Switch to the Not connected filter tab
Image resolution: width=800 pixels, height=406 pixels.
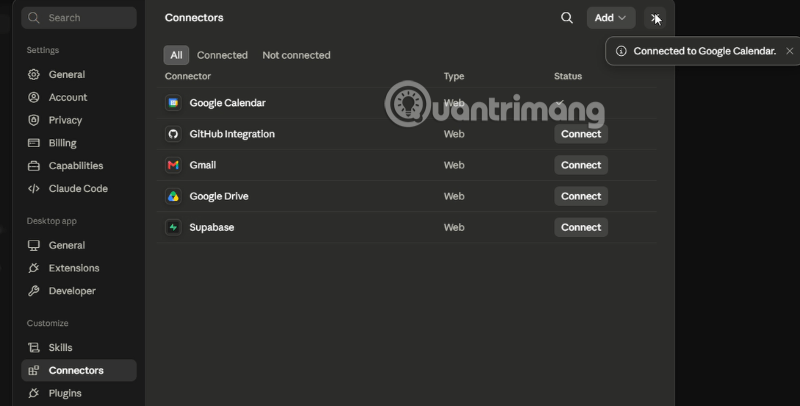click(296, 55)
